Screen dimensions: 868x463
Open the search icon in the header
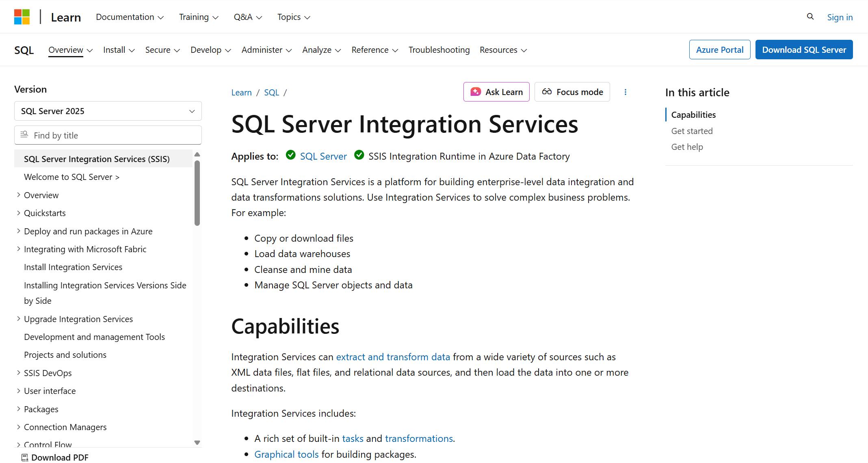(810, 17)
